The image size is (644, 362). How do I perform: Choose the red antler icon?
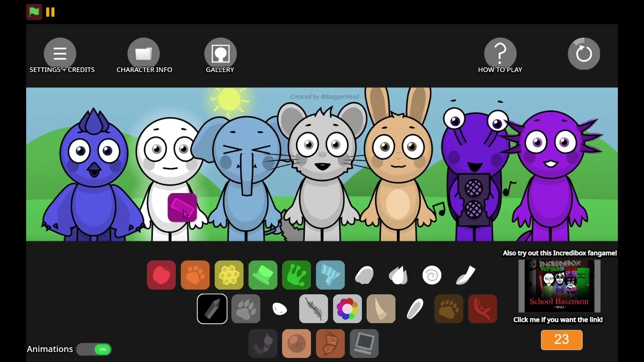click(x=482, y=309)
